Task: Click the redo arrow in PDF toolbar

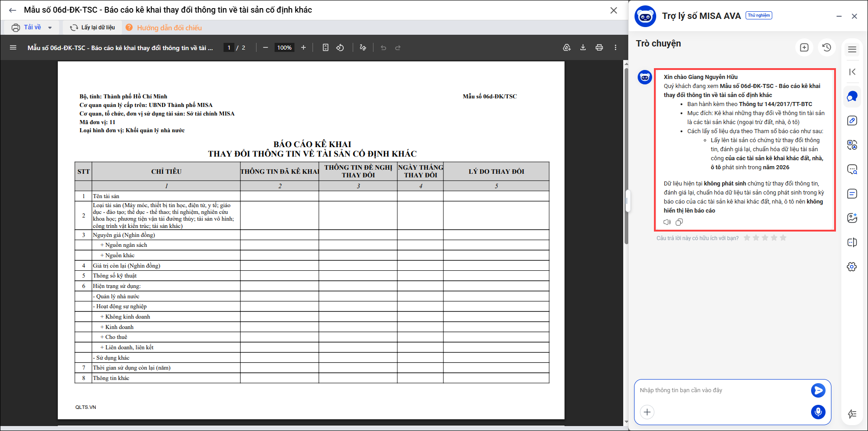Action: click(x=398, y=47)
